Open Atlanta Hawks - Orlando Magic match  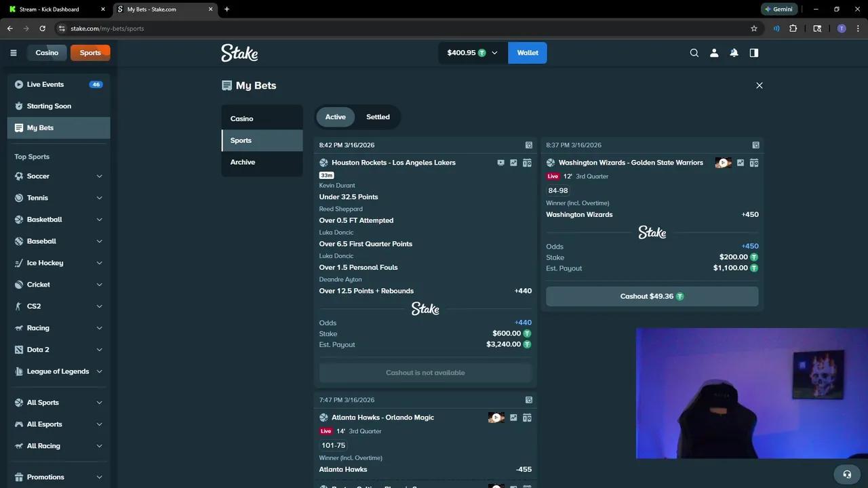pos(382,418)
